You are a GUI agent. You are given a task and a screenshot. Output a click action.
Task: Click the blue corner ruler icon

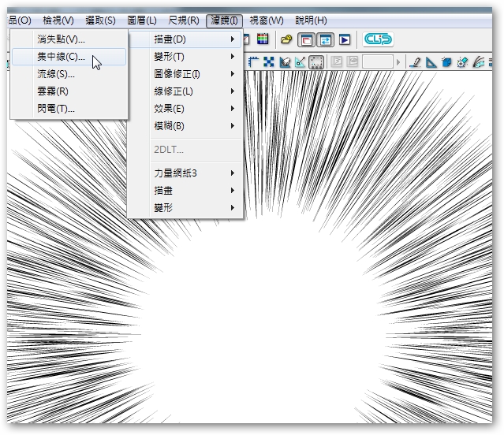click(254, 61)
